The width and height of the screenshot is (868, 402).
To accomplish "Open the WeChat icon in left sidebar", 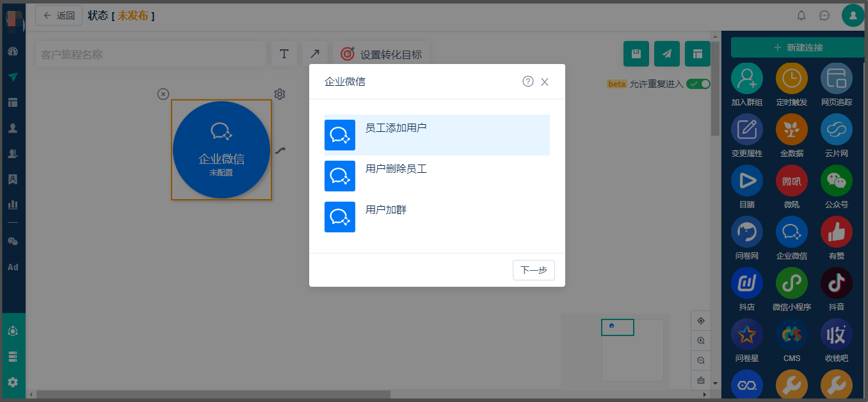I will [x=13, y=241].
